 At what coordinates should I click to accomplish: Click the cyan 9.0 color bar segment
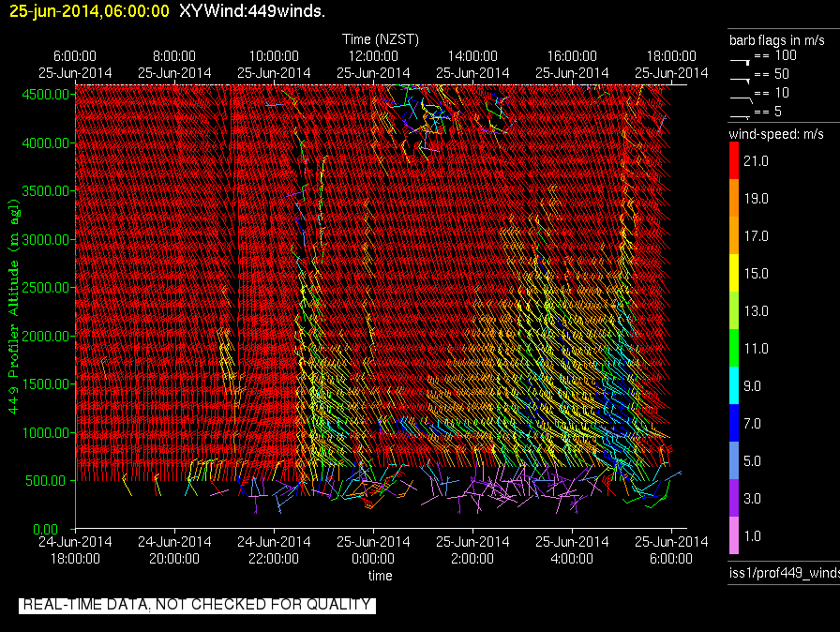click(734, 385)
